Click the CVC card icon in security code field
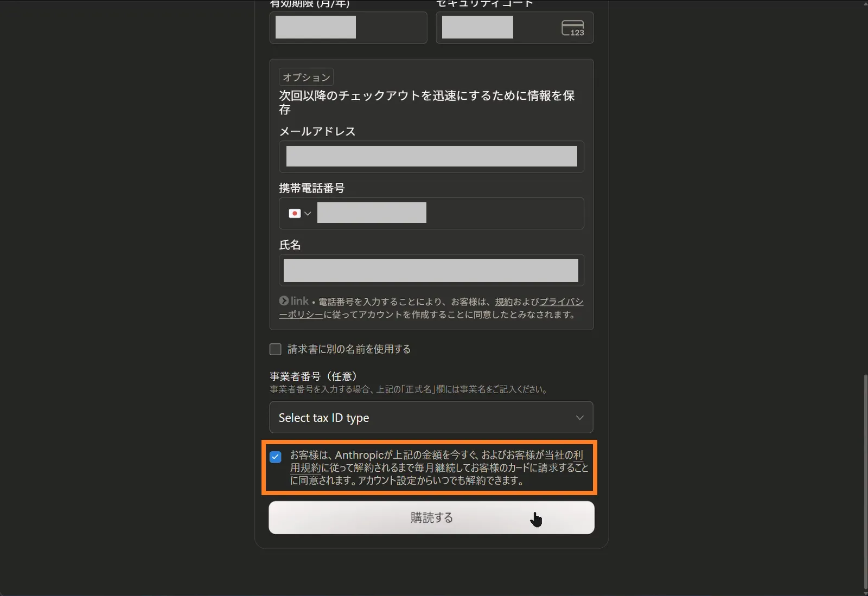The height and width of the screenshot is (596, 868). point(572,28)
